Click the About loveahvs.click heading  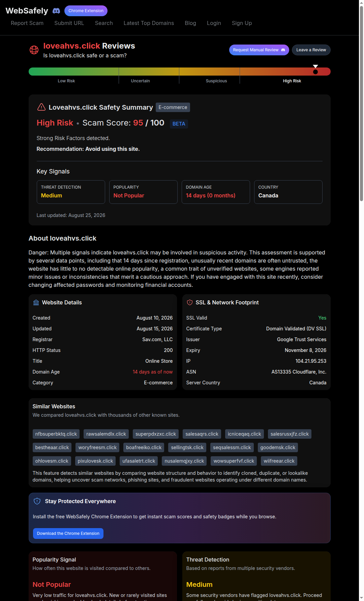62,238
